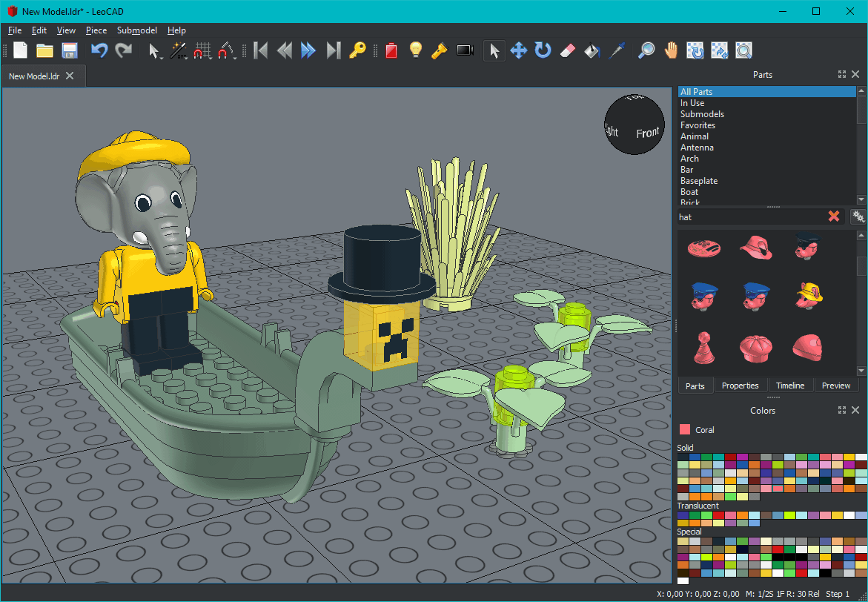The height and width of the screenshot is (602, 868).
Task: Undo the last action
Action: (99, 50)
